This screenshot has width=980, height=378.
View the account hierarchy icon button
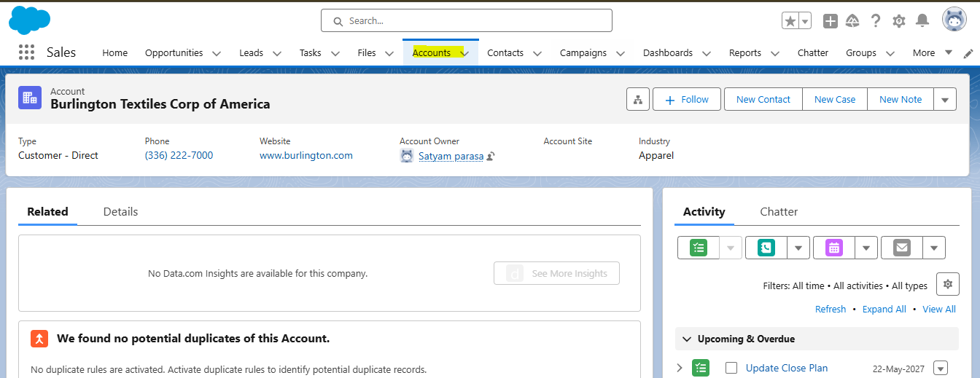(x=638, y=99)
